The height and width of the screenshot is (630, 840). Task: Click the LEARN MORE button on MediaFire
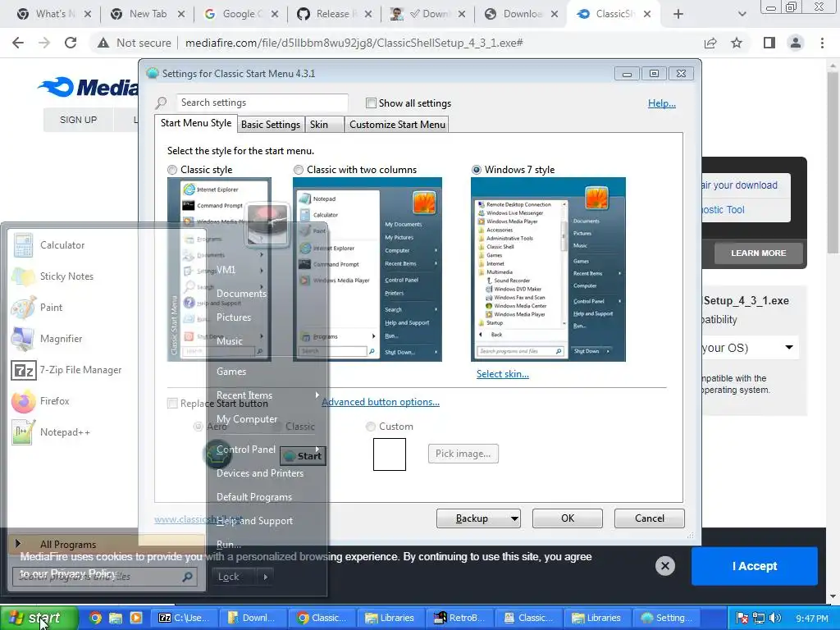(758, 253)
